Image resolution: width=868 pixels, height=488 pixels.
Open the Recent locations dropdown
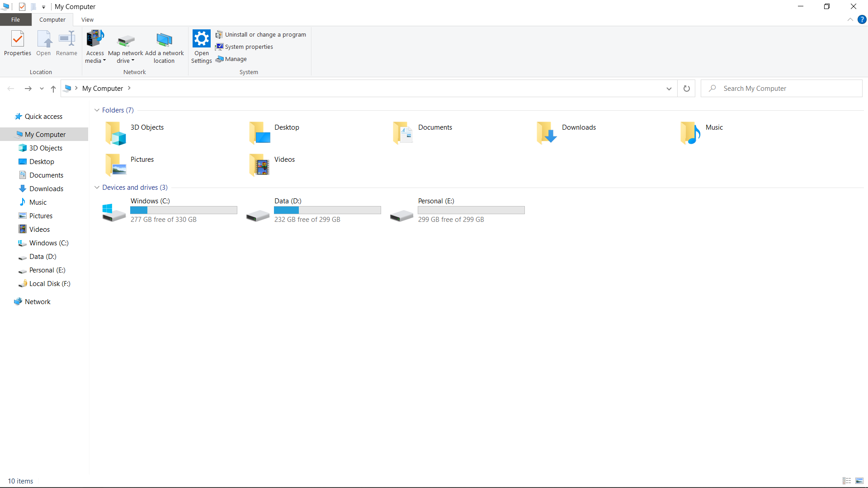point(42,89)
